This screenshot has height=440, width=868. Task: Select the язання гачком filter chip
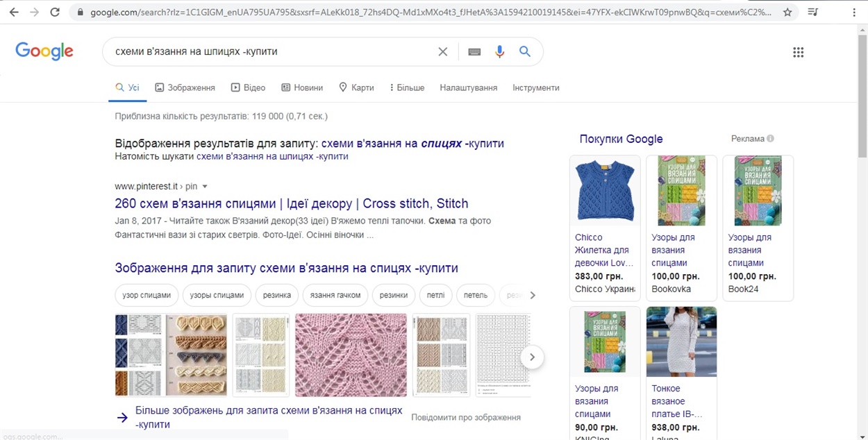tap(335, 295)
